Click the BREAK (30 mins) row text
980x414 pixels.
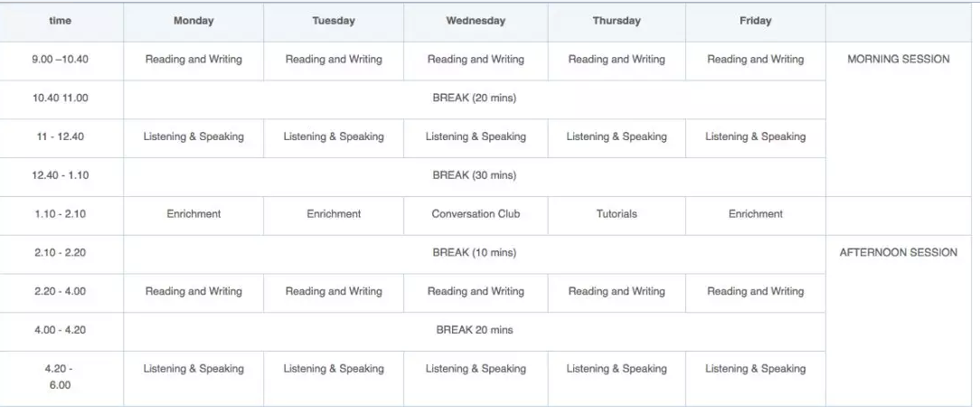[475, 175]
